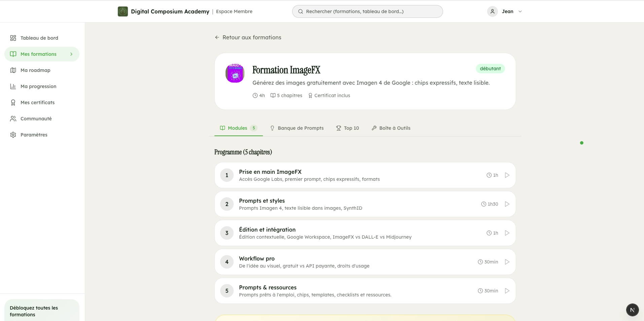Click Débloquez toutes les formations
This screenshot has width=644, height=321.
click(x=34, y=311)
